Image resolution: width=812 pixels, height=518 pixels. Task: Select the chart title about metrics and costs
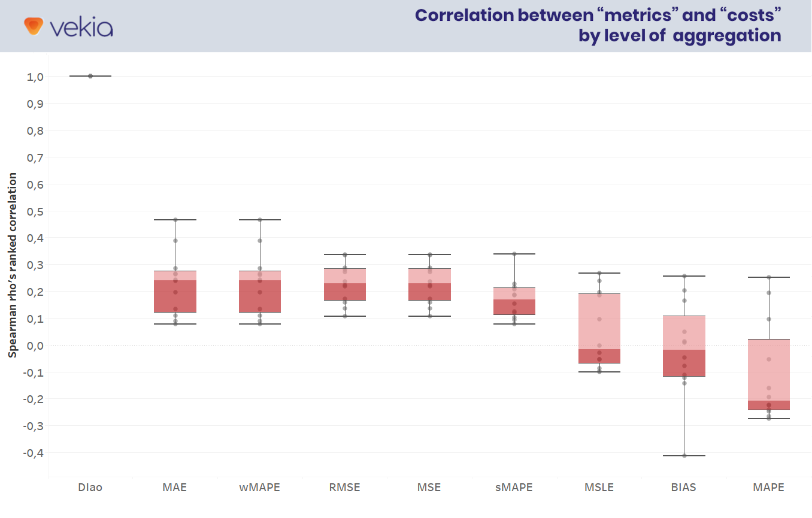pyautogui.click(x=598, y=25)
